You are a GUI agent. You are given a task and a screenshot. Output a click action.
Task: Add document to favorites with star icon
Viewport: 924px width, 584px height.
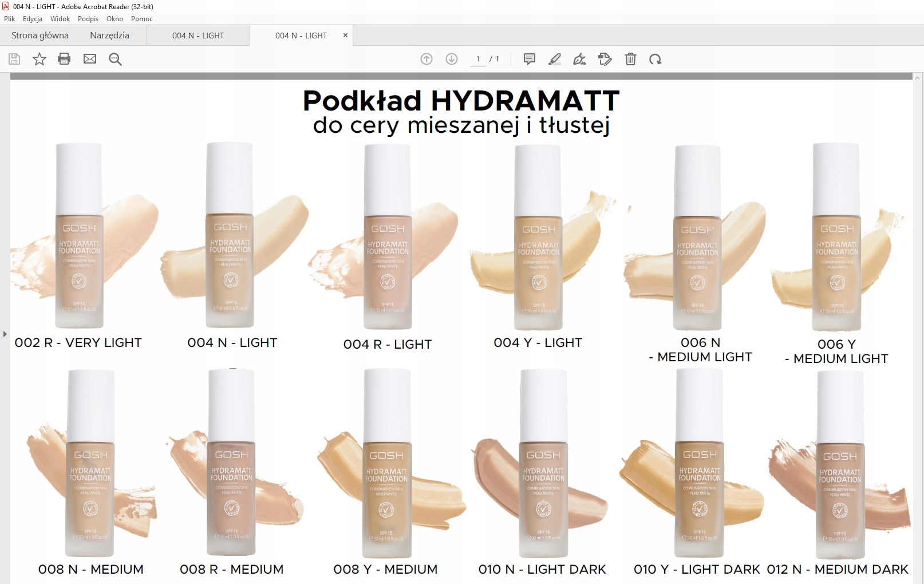[40, 59]
